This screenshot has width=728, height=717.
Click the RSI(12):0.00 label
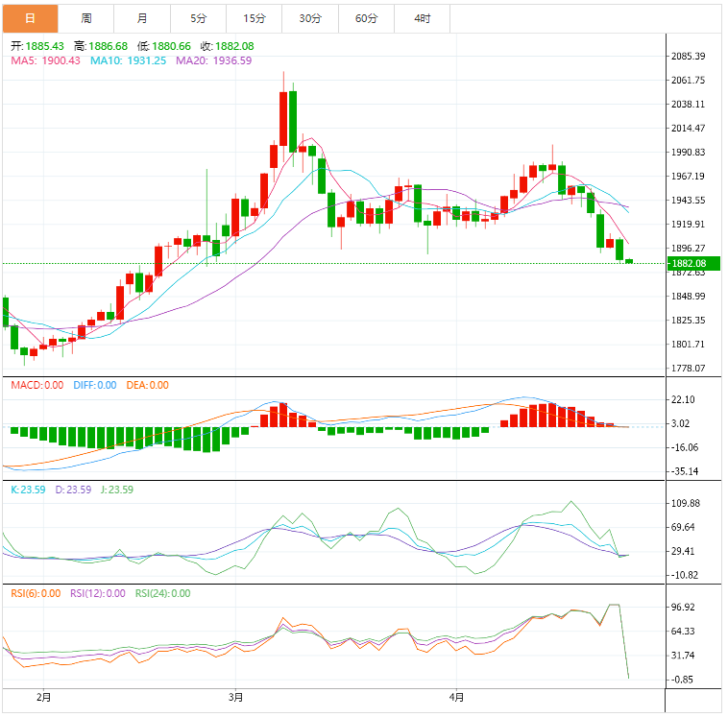click(98, 593)
